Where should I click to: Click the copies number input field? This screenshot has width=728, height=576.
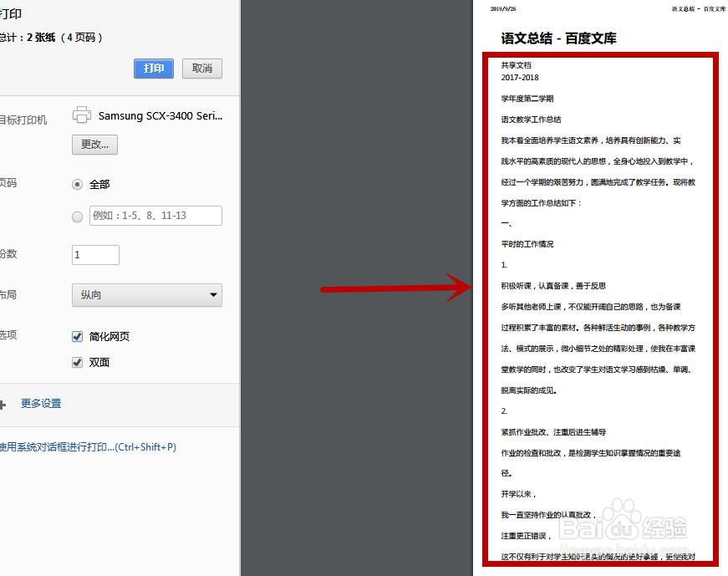click(95, 255)
